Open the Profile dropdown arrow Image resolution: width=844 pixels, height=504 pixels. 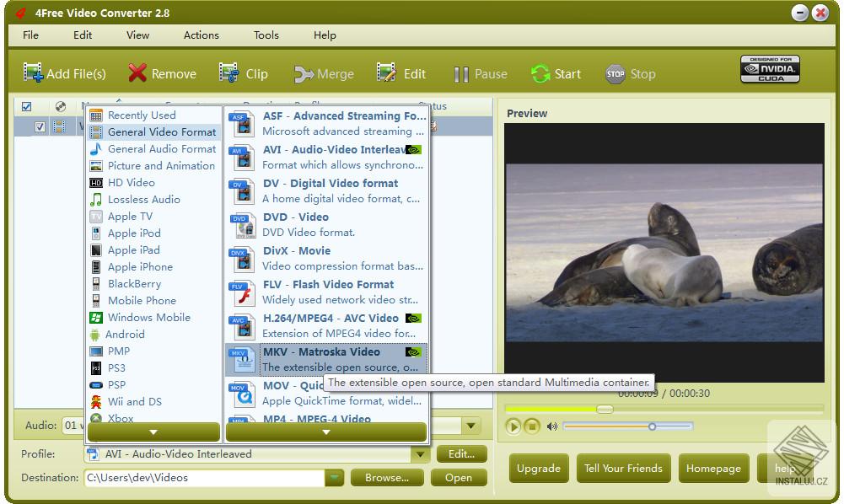pyautogui.click(x=420, y=454)
